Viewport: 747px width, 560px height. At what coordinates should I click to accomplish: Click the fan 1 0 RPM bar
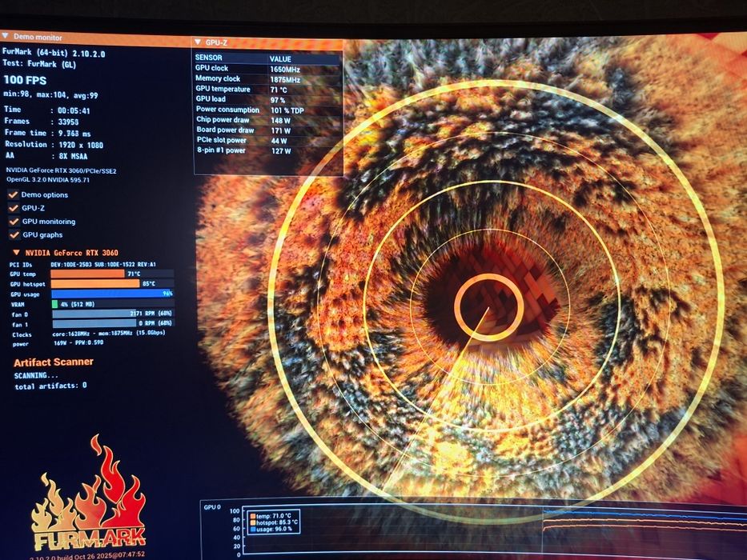tap(113, 324)
